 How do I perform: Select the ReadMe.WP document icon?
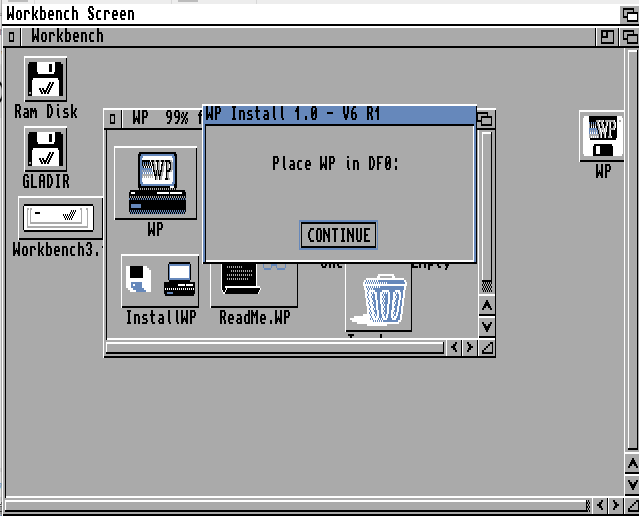click(x=254, y=284)
